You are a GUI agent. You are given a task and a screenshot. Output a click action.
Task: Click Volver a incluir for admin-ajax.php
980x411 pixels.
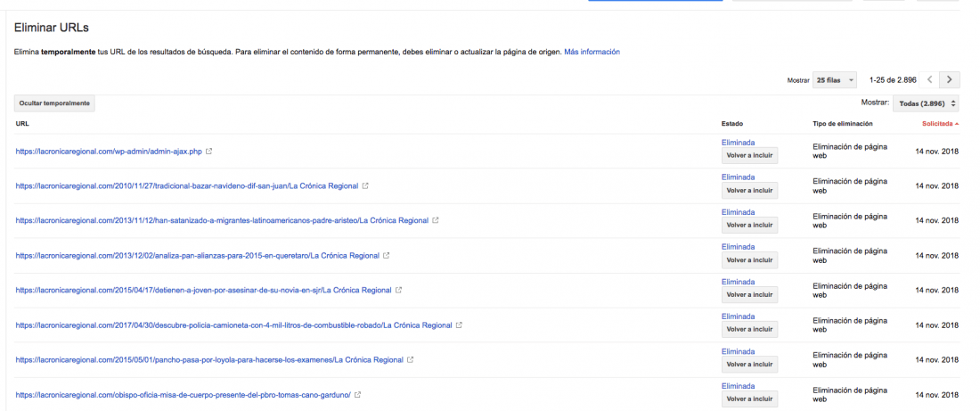pos(749,155)
